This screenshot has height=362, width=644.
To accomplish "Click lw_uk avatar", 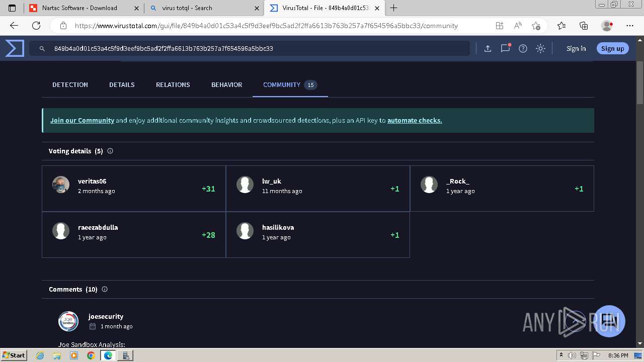I will tap(245, 185).
